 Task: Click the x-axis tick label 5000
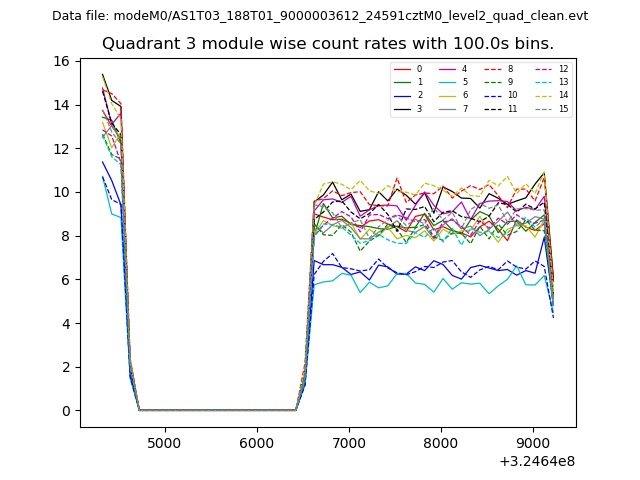[x=164, y=443]
